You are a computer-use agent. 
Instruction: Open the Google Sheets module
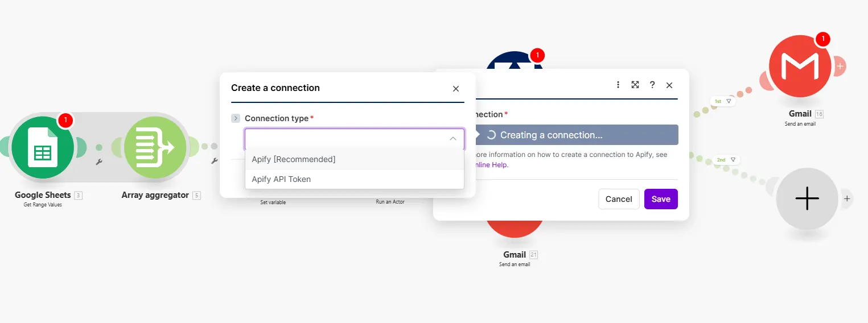(43, 147)
